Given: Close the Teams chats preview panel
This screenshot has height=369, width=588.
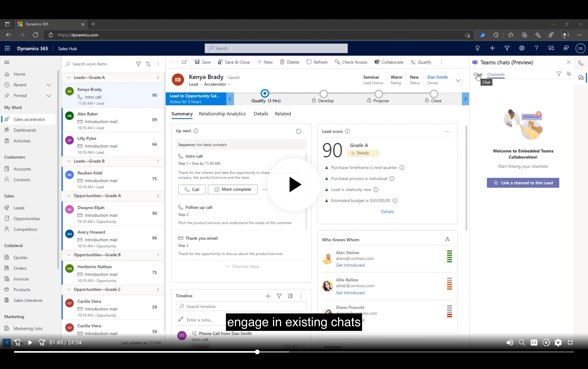Looking at the screenshot, I should pyautogui.click(x=569, y=62).
